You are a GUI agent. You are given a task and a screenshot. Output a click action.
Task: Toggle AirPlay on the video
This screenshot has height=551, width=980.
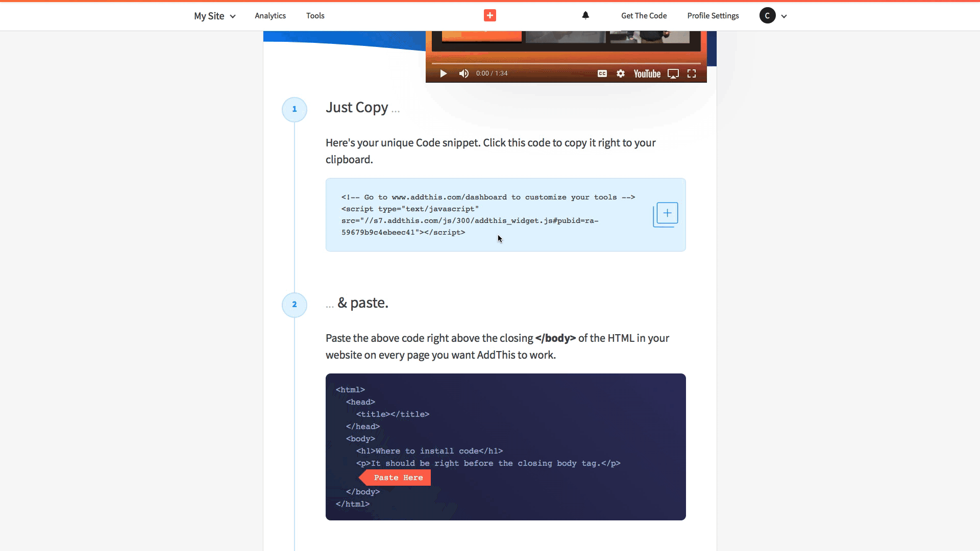point(673,73)
